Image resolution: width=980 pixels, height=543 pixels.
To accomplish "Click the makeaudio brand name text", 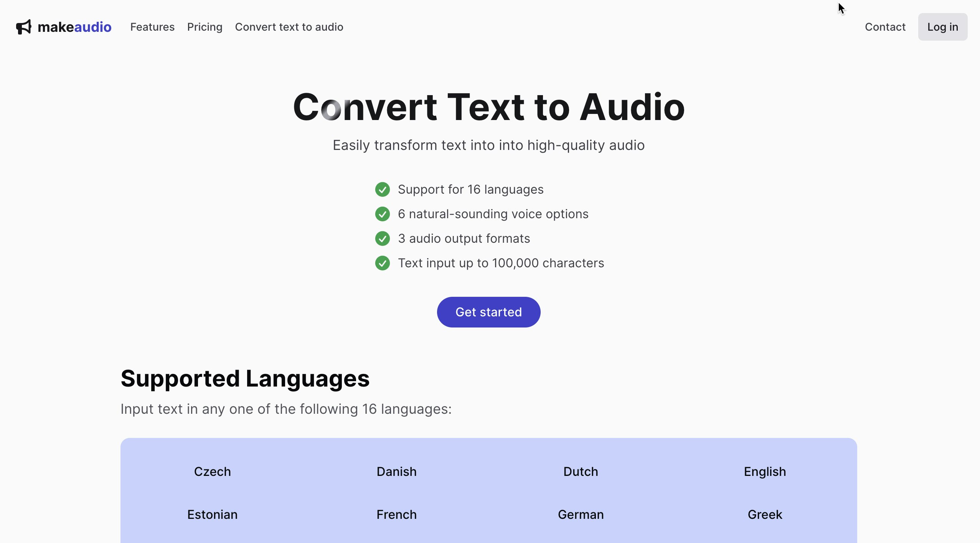I will [74, 27].
